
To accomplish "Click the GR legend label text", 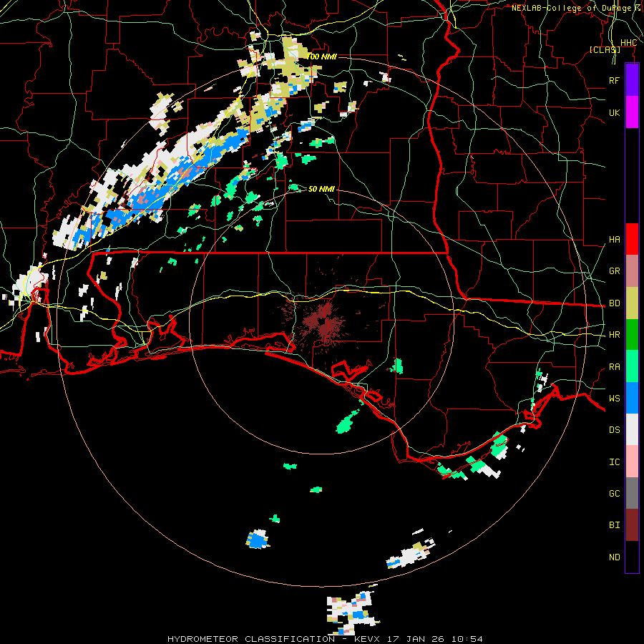I will (x=614, y=271).
